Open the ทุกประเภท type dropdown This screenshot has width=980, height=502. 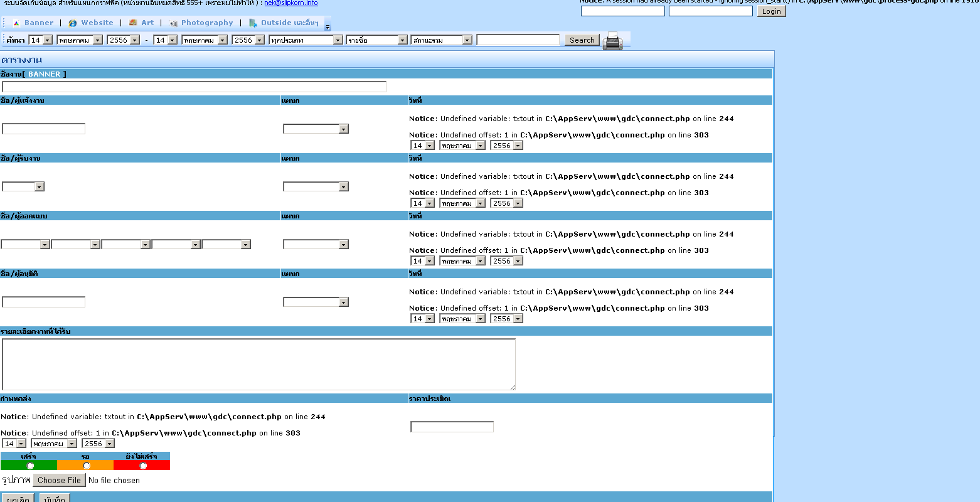tap(306, 40)
